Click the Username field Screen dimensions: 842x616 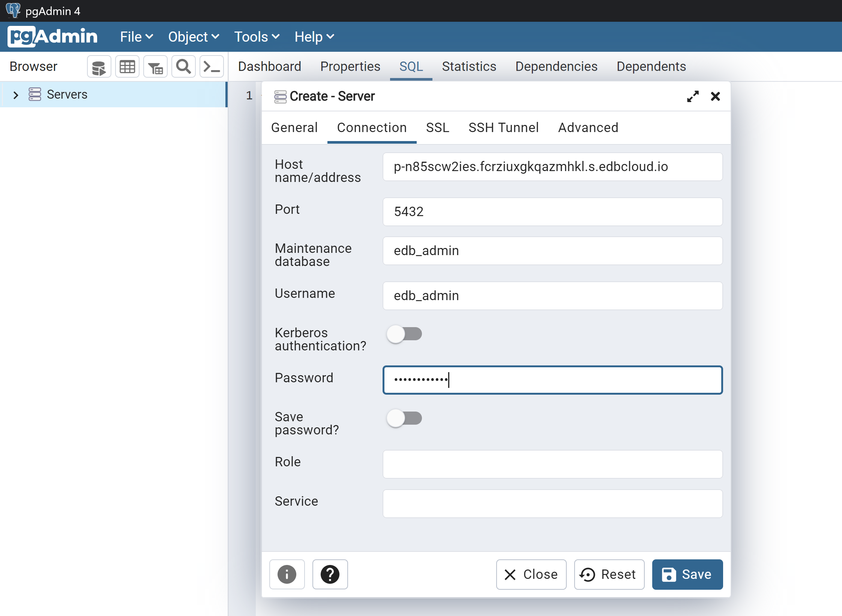(x=552, y=296)
